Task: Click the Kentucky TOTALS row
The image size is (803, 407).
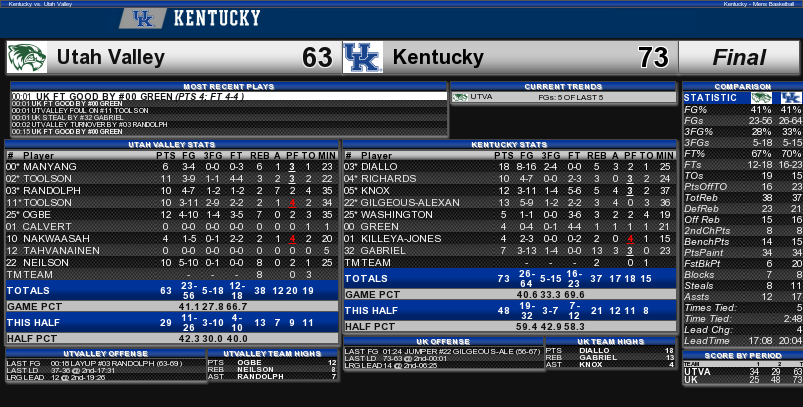Action: (510, 279)
